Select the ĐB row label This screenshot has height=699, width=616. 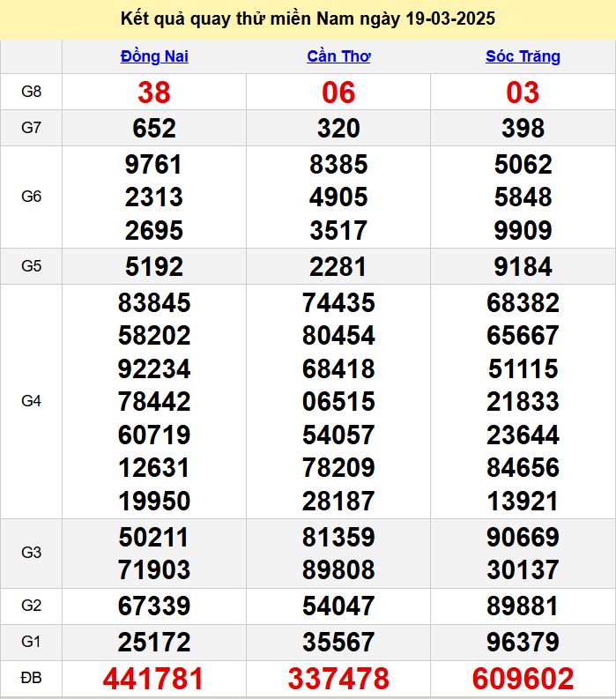tap(31, 678)
